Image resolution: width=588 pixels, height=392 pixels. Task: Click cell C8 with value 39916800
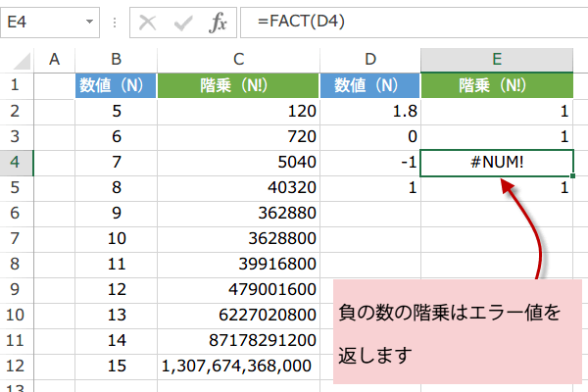(x=238, y=265)
